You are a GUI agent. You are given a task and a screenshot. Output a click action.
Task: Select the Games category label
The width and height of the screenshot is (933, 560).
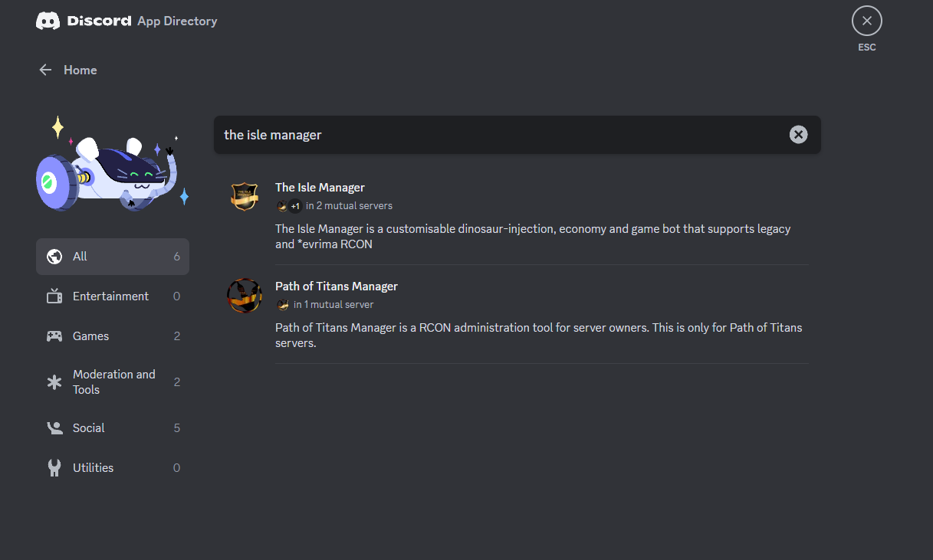point(90,336)
